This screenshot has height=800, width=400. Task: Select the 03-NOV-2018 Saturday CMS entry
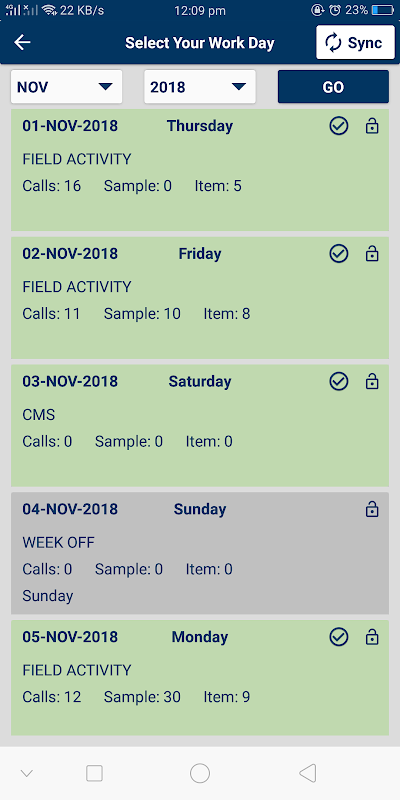click(200, 426)
